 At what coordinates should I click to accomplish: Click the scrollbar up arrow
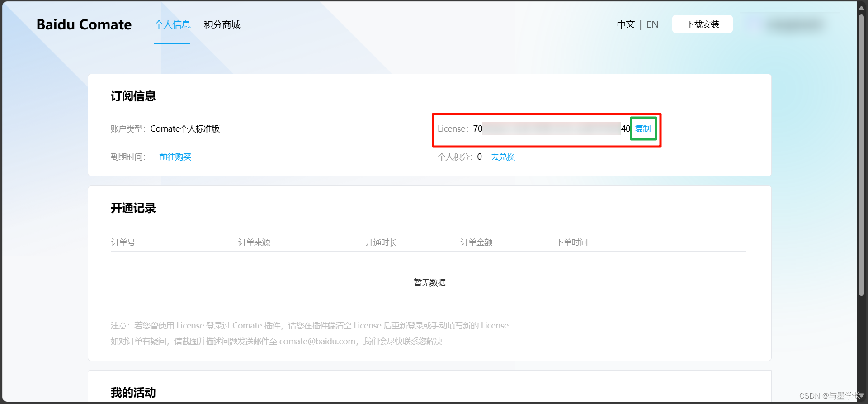point(861,8)
